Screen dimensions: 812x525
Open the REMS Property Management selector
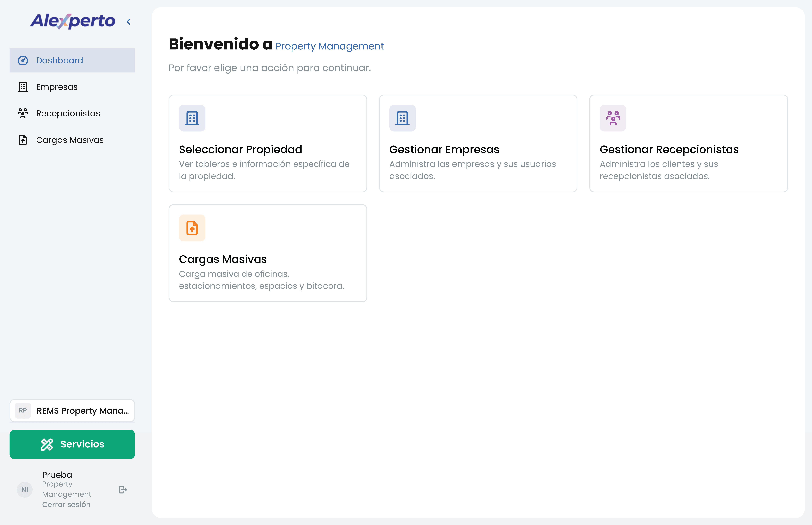(72, 410)
